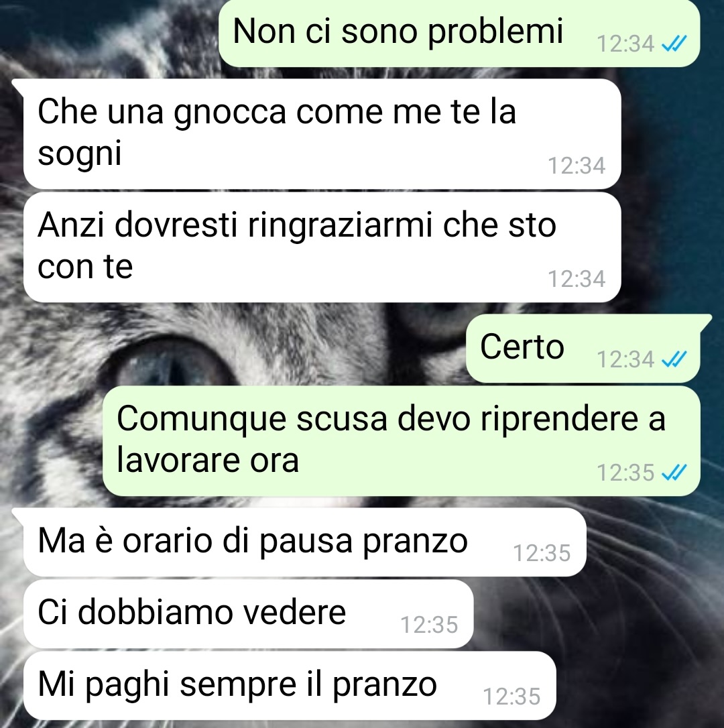The image size is (724, 728).
Task: Click the timestamp of 'Ci dobbiamo vedere'
Action: pyautogui.click(x=429, y=625)
